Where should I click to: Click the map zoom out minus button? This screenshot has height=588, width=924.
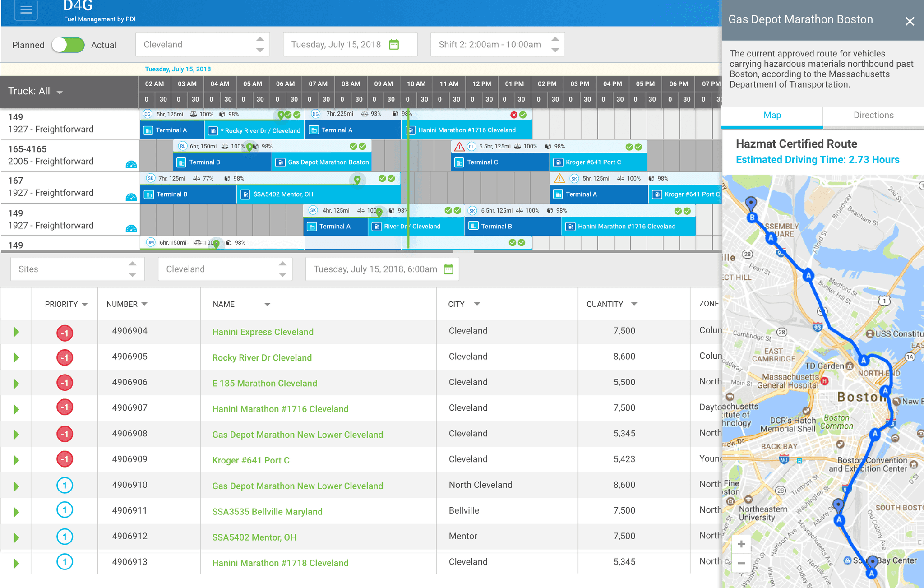click(741, 563)
